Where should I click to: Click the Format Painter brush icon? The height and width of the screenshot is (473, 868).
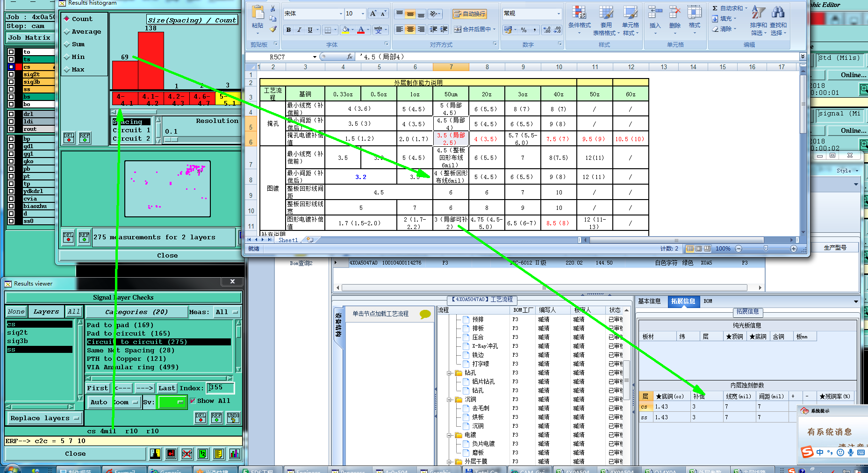coord(273,29)
